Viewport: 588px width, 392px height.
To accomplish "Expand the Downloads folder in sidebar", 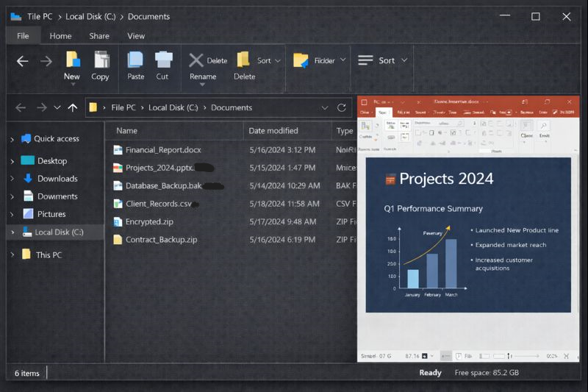I will click(x=12, y=179).
